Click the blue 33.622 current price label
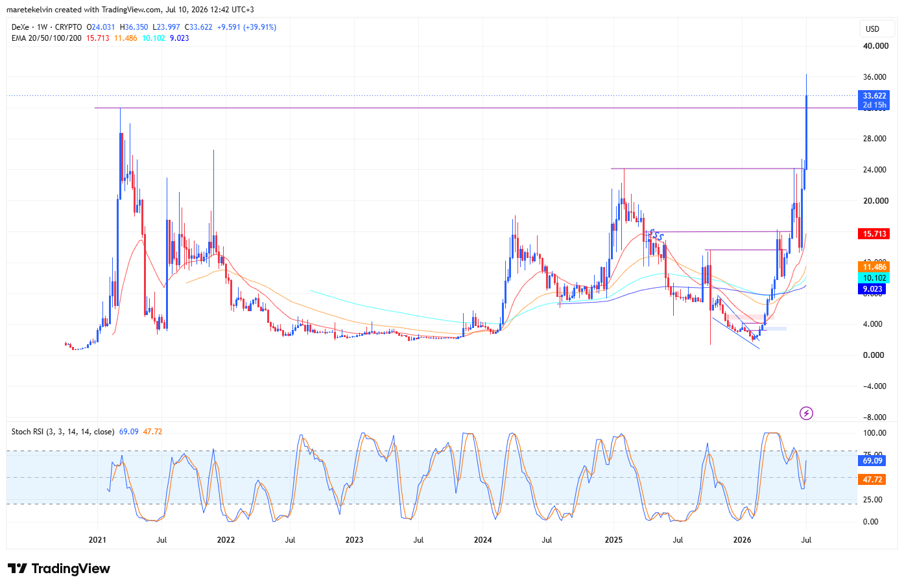This screenshot has width=904, height=588. coord(874,96)
